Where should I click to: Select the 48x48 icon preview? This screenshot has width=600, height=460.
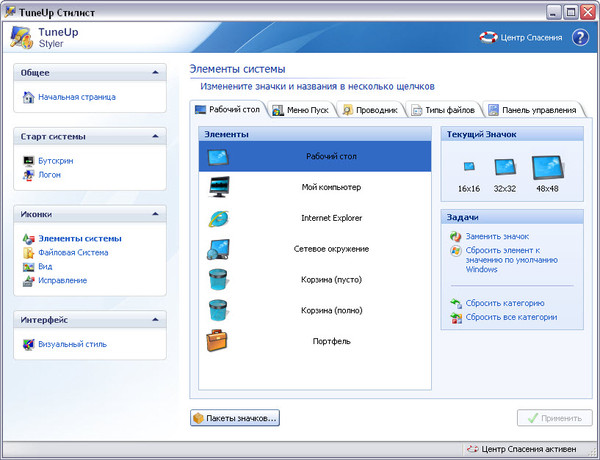(x=547, y=168)
